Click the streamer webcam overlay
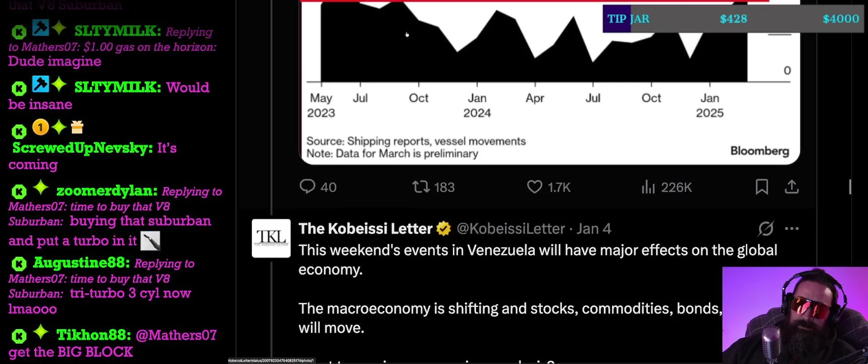This screenshot has width=868, height=364. (x=795, y=315)
